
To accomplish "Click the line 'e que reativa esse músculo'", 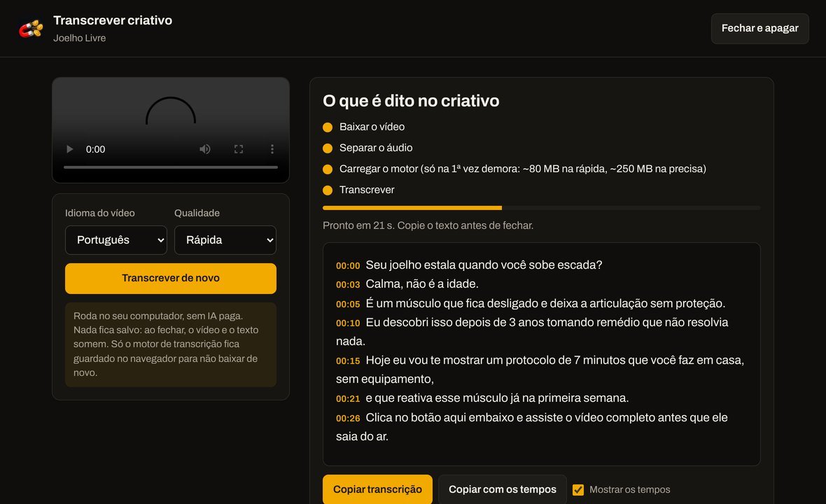I will pyautogui.click(x=497, y=398).
